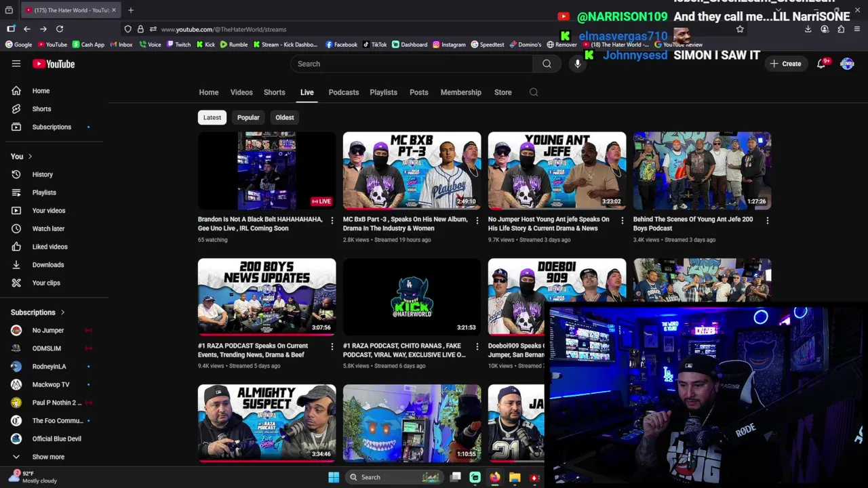
Task: Expand Show more subscriptions
Action: coord(47,457)
